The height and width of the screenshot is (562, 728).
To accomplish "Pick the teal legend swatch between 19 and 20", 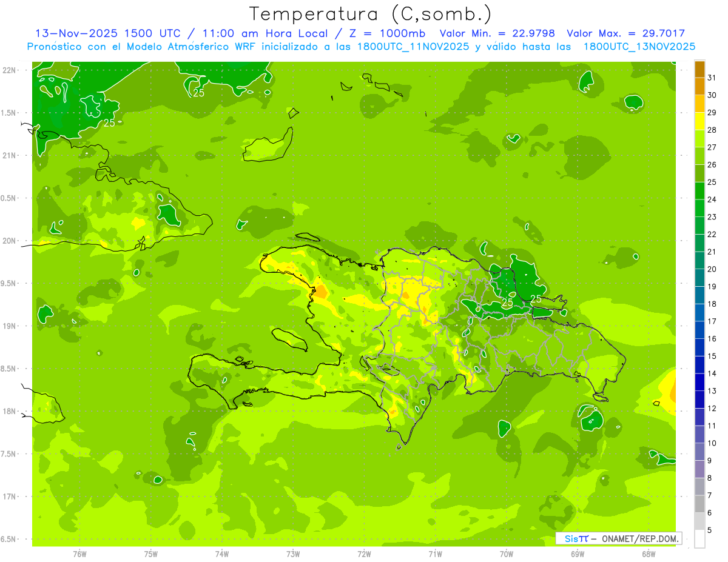I will point(699,278).
